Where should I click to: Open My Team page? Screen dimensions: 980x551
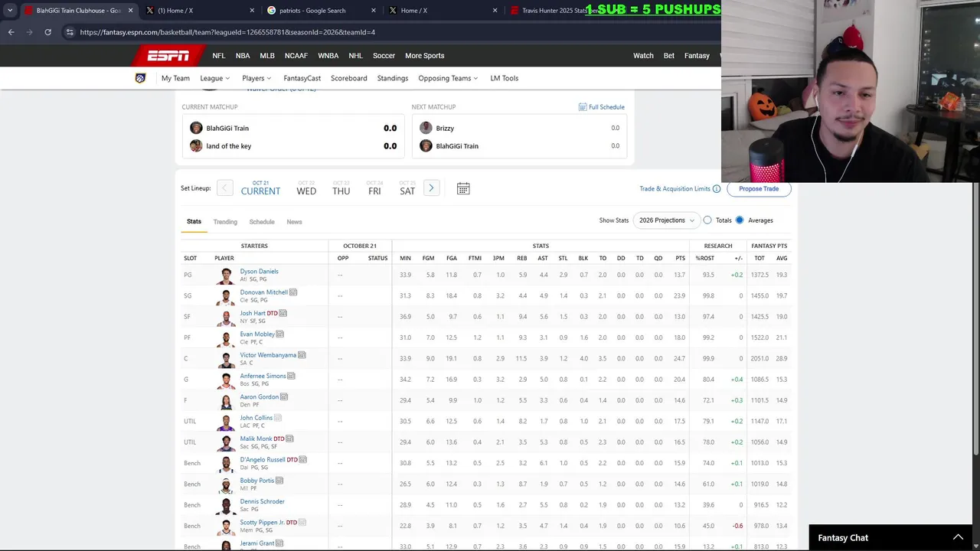pyautogui.click(x=175, y=78)
